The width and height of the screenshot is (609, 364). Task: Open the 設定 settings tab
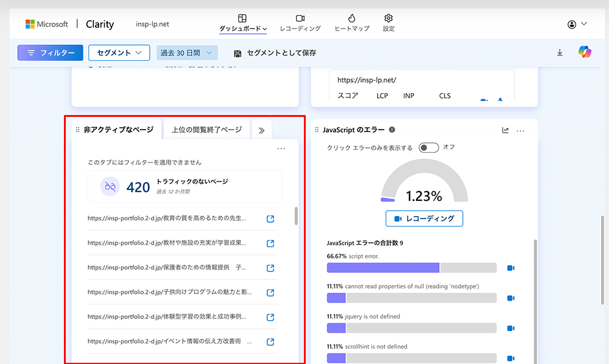click(389, 23)
